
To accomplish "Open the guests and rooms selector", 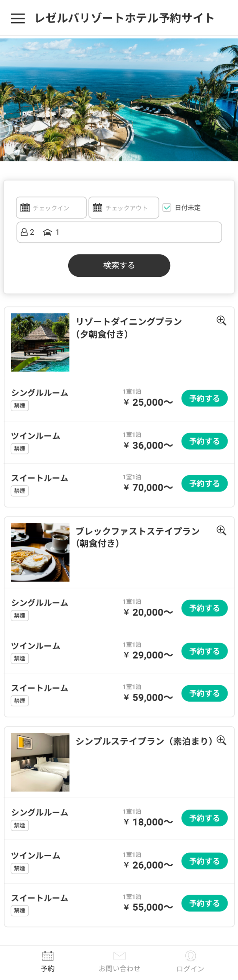I will point(119,232).
